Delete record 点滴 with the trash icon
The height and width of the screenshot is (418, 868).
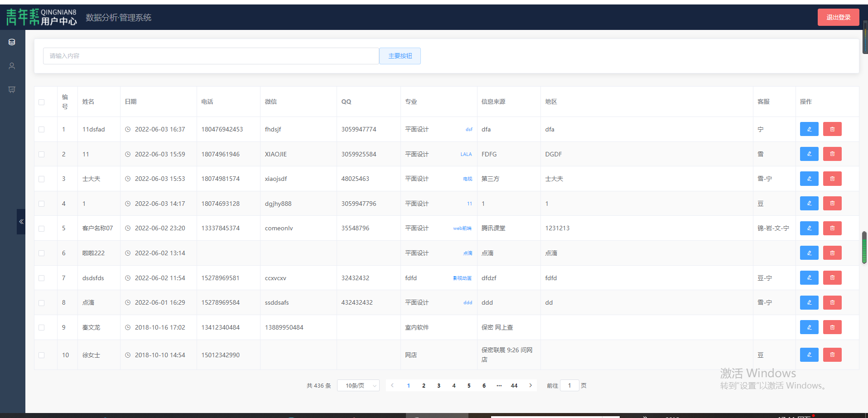coord(832,302)
